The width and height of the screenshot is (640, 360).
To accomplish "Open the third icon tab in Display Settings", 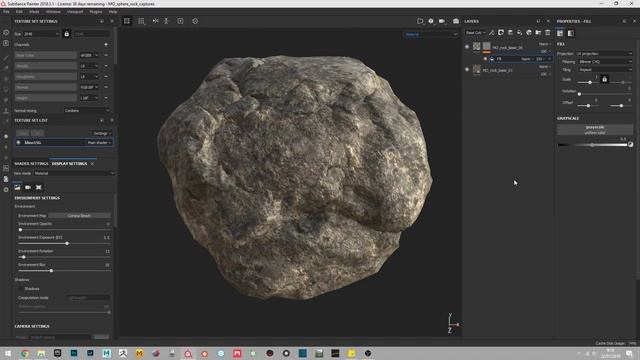I will point(39,187).
